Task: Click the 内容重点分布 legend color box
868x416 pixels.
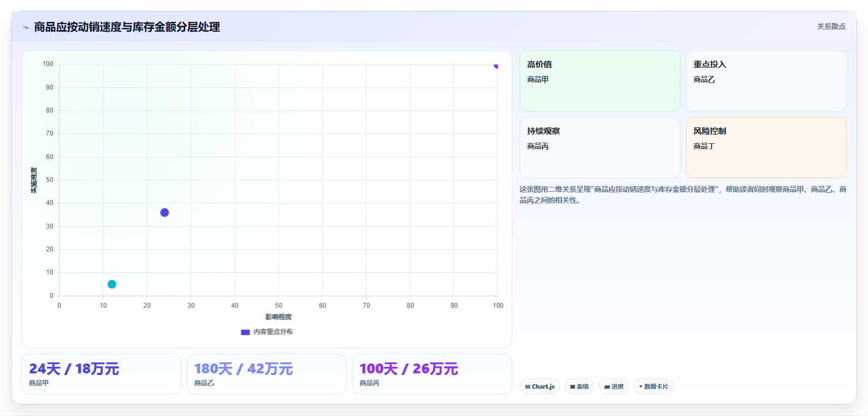Action: click(245, 332)
